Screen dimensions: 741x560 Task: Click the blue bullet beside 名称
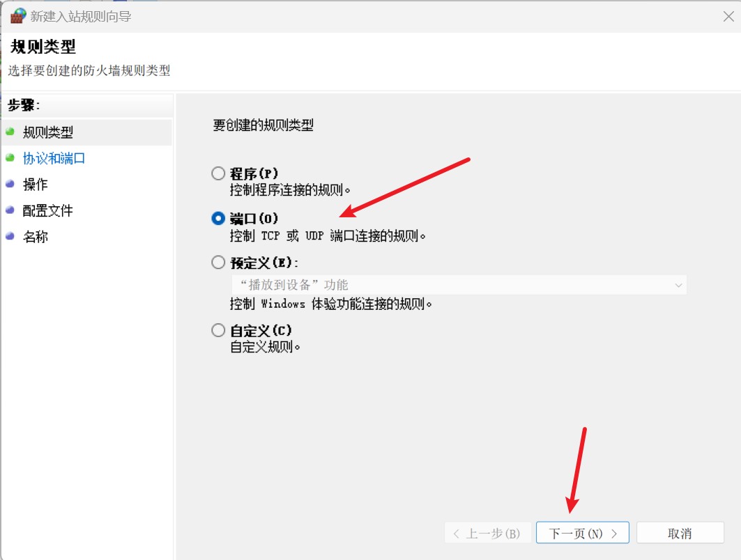(x=10, y=236)
